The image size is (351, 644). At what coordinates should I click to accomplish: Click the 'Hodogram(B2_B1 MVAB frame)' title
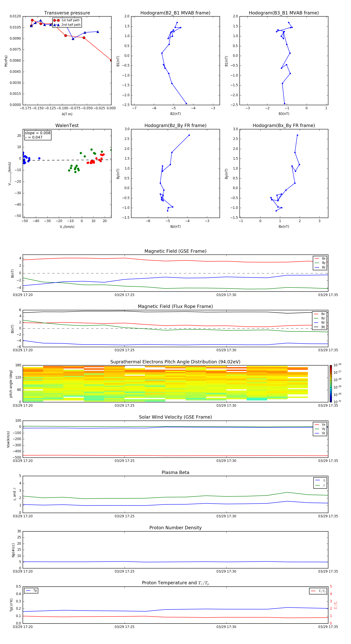point(175,13)
